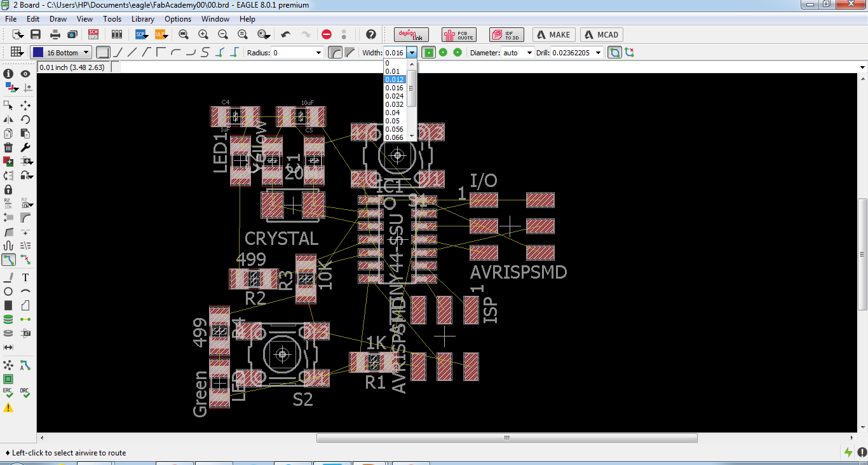Print the board layout

55,34
